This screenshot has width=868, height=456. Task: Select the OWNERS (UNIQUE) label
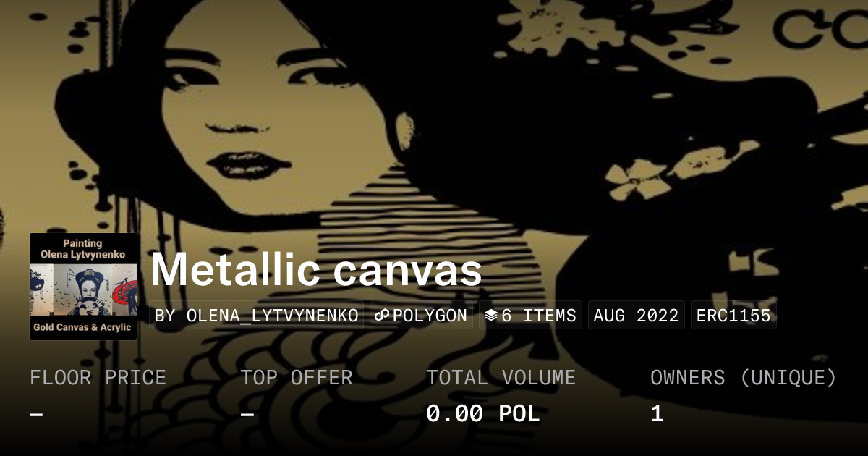pyautogui.click(x=744, y=378)
